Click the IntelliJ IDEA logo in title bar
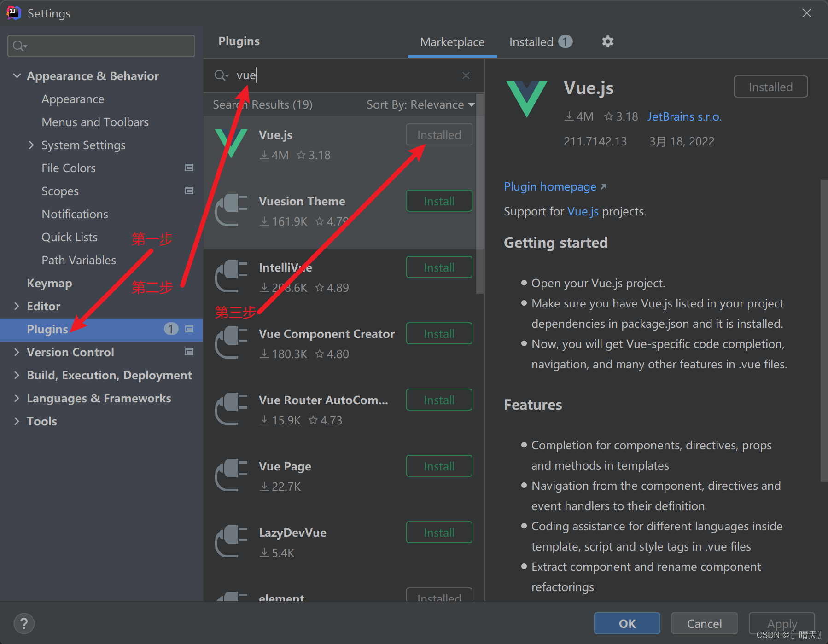Image resolution: width=828 pixels, height=644 pixels. click(14, 13)
